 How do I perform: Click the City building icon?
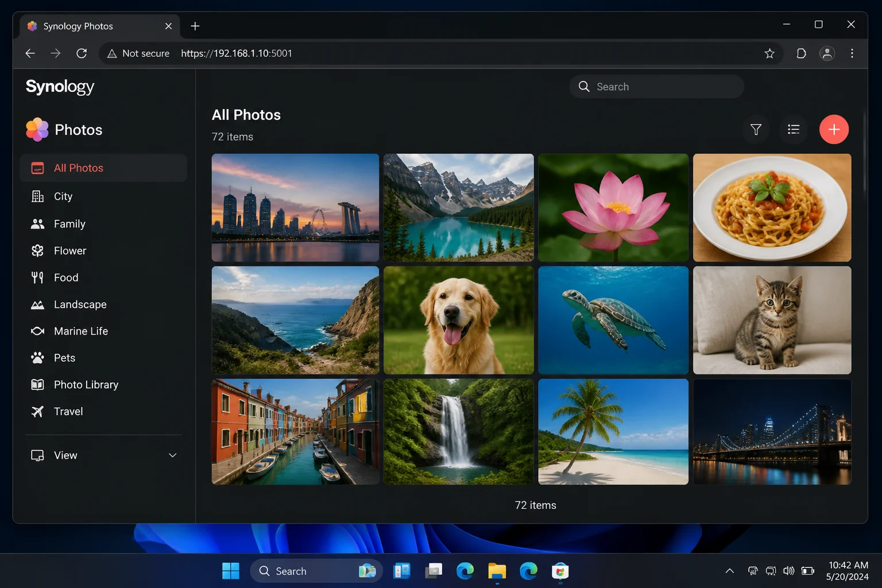pos(37,196)
